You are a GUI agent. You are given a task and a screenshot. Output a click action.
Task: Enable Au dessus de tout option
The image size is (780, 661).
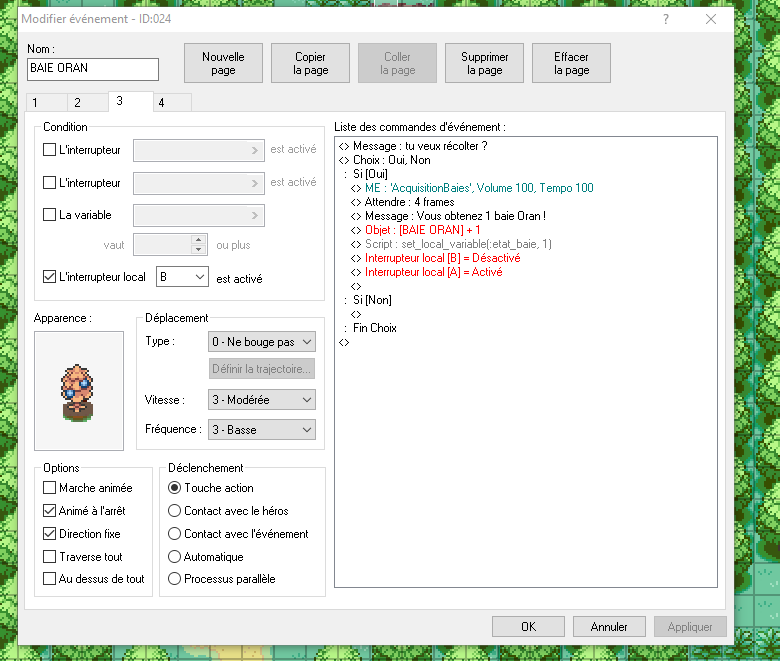49,578
